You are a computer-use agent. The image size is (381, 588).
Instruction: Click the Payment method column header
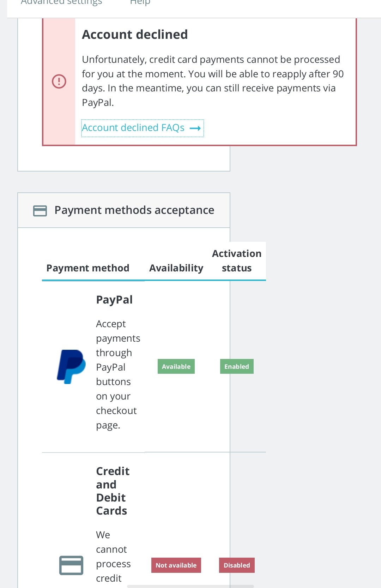[88, 268]
